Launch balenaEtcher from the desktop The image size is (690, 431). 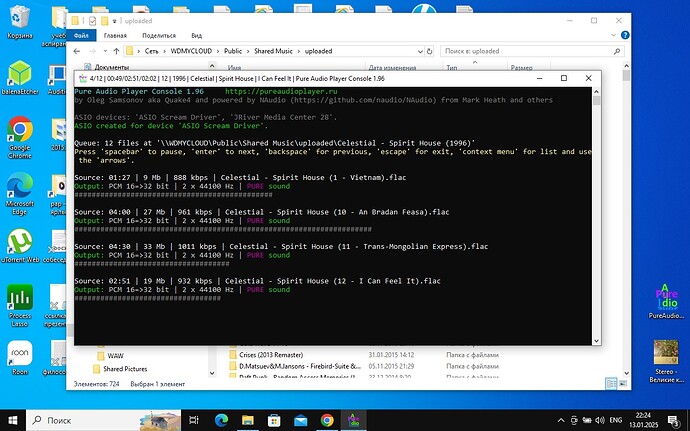[20, 77]
